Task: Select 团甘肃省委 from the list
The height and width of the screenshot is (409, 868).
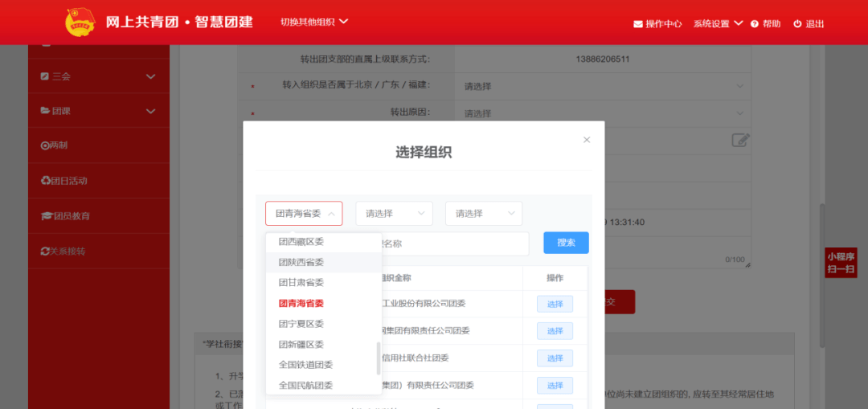Action: (x=324, y=283)
